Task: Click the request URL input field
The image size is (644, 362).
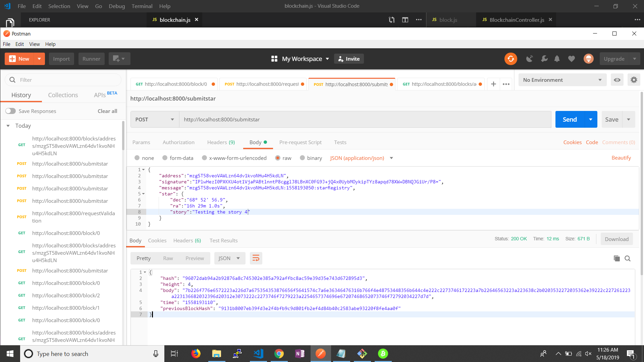Action: pyautogui.click(x=365, y=119)
